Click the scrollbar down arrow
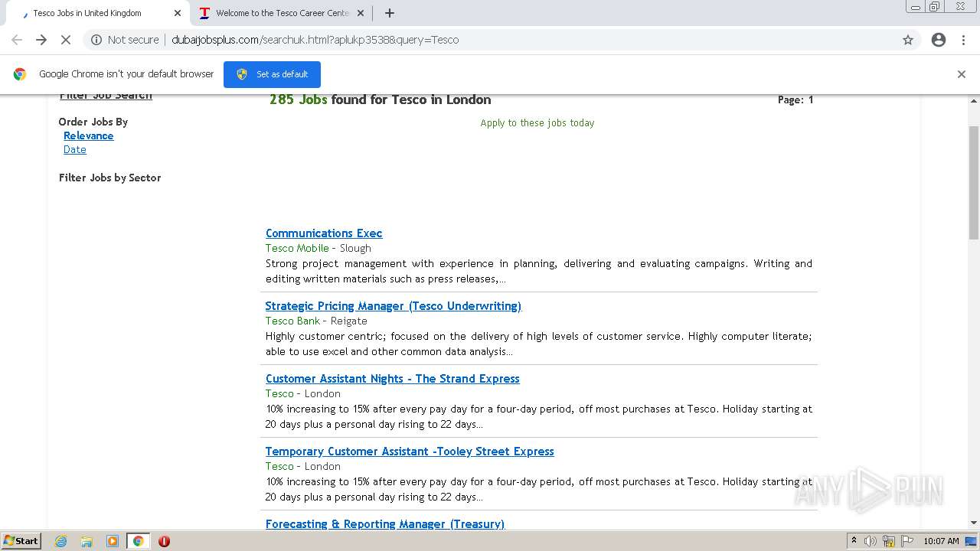980x551 pixels. [974, 523]
